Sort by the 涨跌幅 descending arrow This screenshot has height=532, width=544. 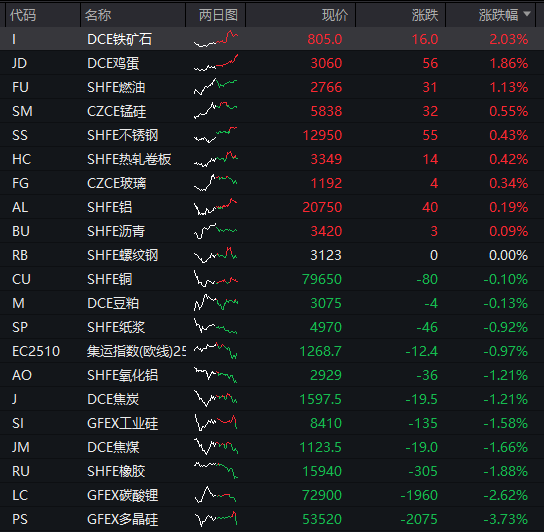tap(527, 14)
